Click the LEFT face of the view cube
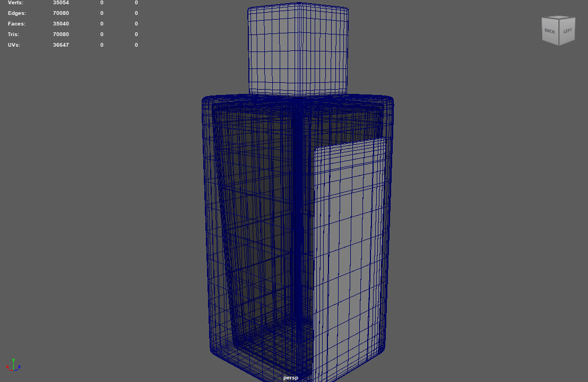Screen dimensions: 588x382 click(x=567, y=31)
